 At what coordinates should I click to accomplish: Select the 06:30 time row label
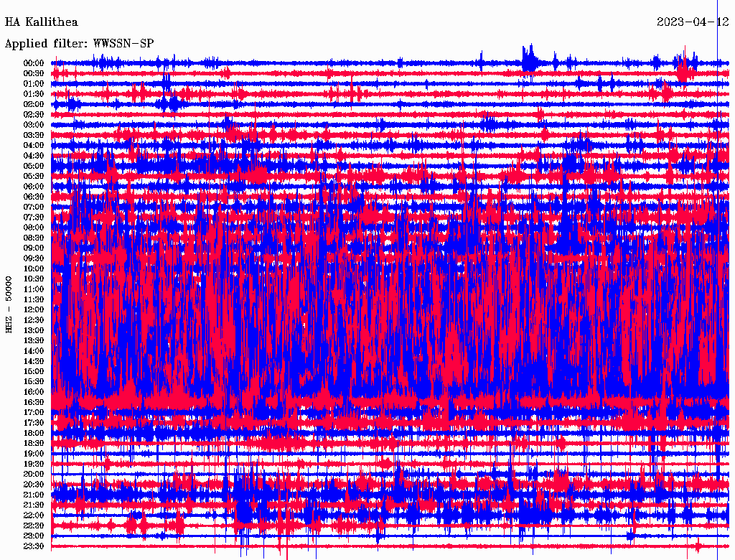(x=34, y=197)
